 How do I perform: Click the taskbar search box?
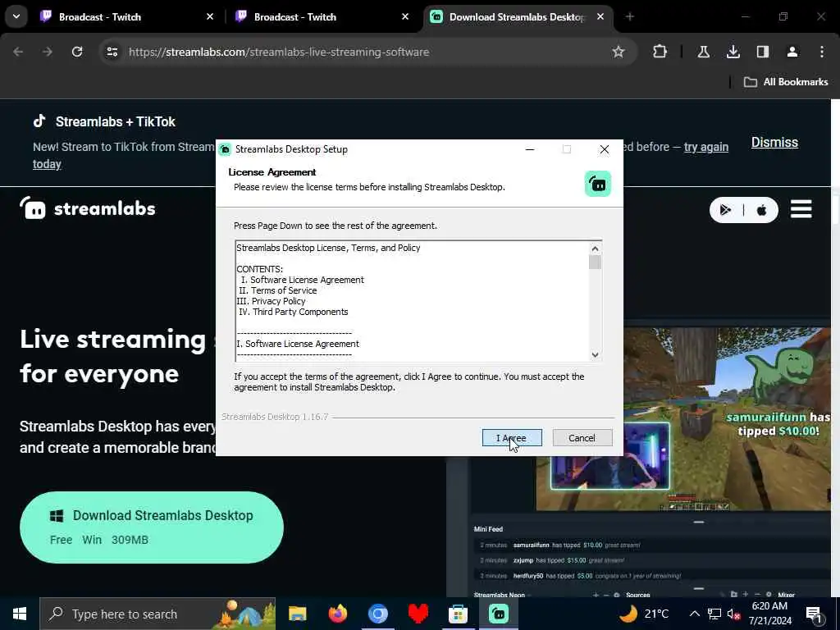[x=157, y=614]
